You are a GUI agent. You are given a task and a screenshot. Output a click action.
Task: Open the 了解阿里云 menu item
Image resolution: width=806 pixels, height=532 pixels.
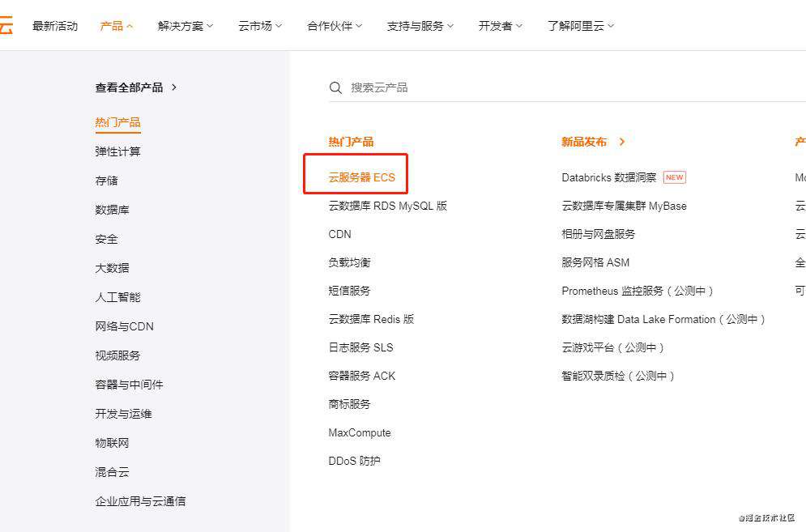pyautogui.click(x=576, y=26)
